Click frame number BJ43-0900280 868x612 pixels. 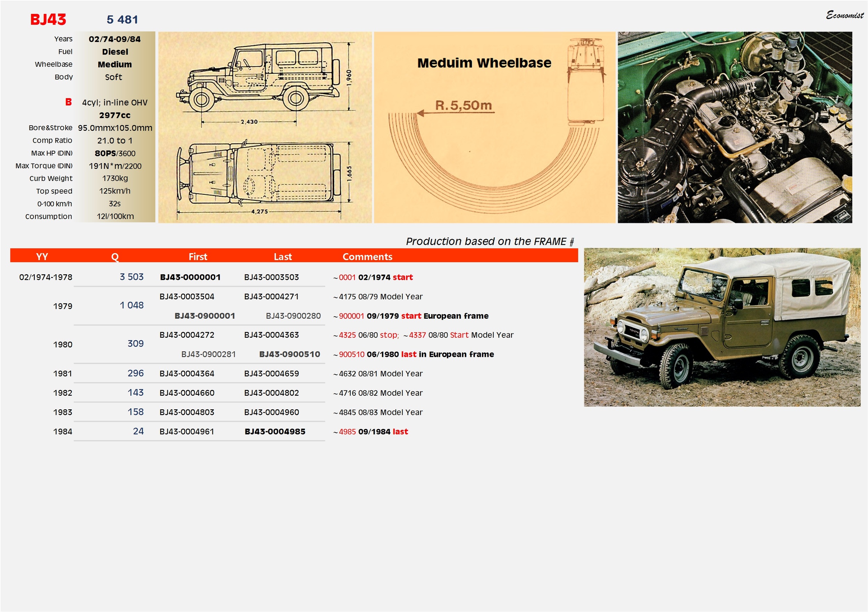pyautogui.click(x=293, y=316)
